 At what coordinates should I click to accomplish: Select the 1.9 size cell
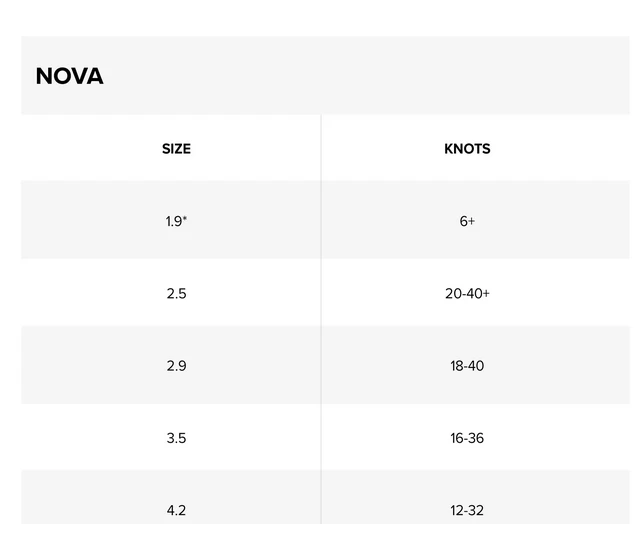tap(175, 221)
